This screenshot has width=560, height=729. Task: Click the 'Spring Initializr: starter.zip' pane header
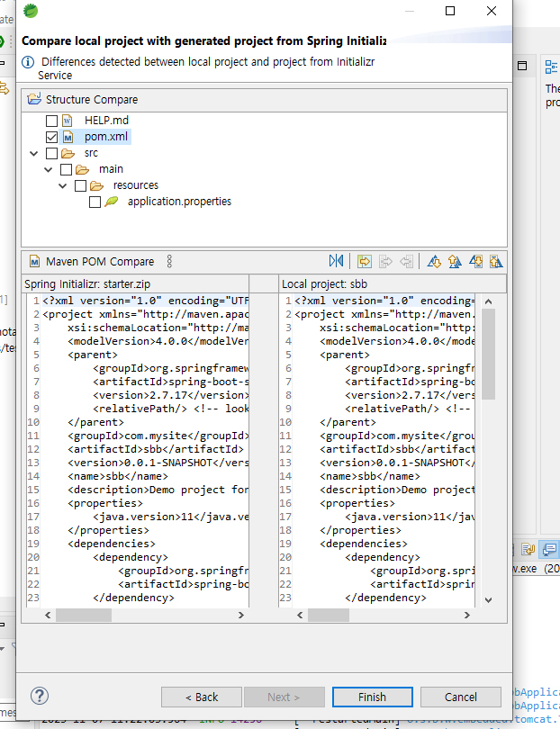pos(135,283)
